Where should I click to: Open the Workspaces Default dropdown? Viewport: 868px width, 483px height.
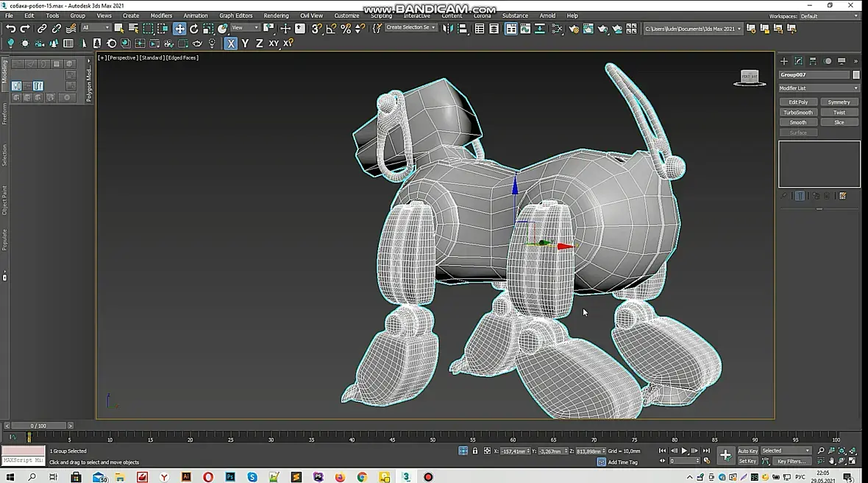click(x=829, y=16)
